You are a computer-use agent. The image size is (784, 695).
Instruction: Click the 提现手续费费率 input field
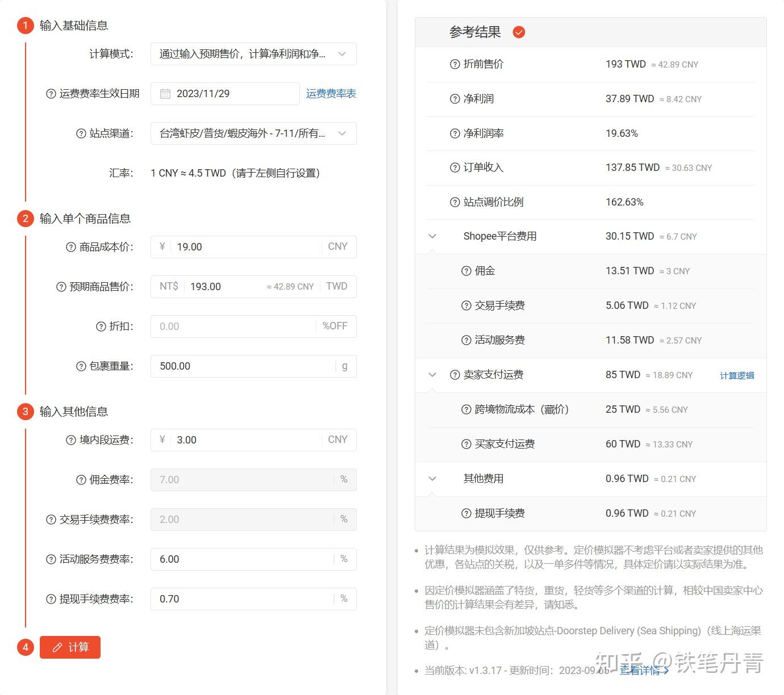pyautogui.click(x=253, y=599)
